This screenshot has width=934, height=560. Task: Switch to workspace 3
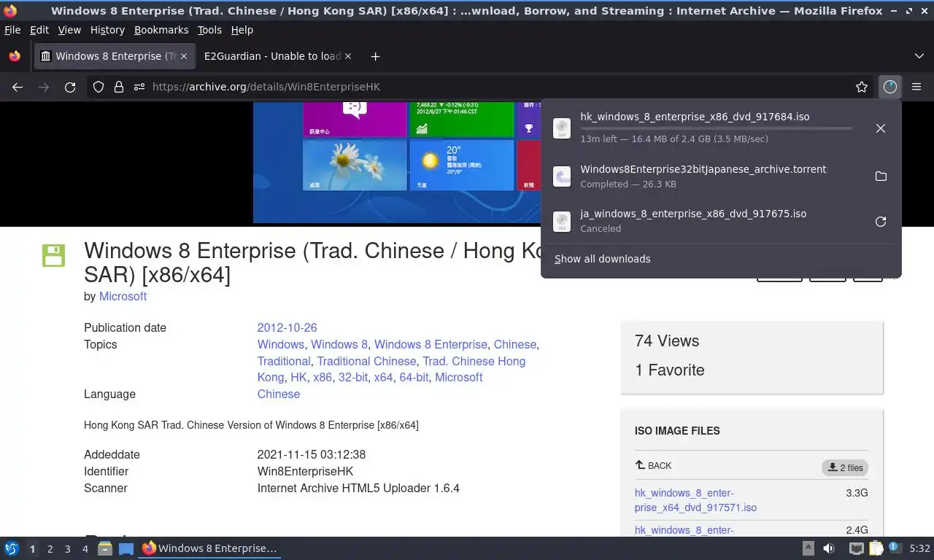(67, 549)
